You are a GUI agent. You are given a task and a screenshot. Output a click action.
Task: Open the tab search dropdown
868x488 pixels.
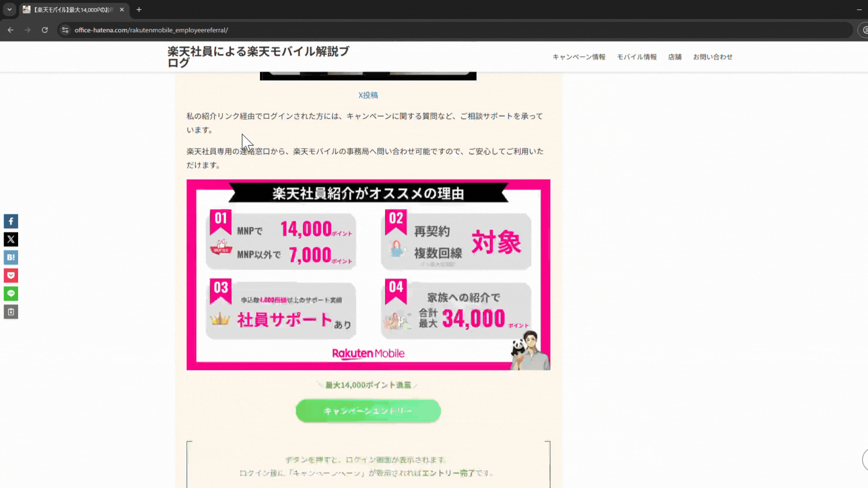pos(9,9)
